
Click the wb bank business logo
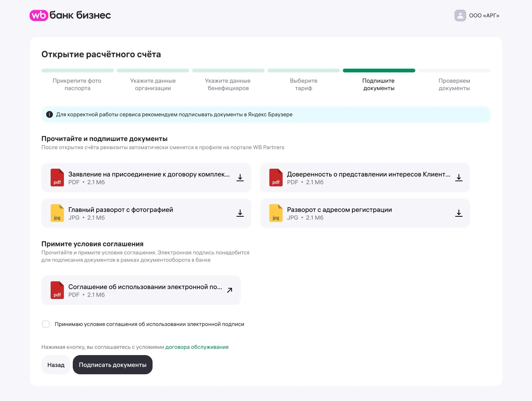pos(70,15)
